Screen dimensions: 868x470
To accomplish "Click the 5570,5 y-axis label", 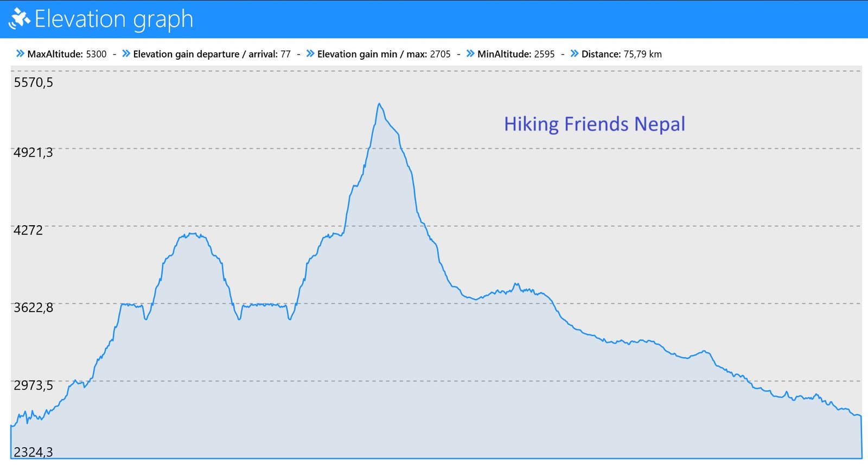I will click(34, 82).
